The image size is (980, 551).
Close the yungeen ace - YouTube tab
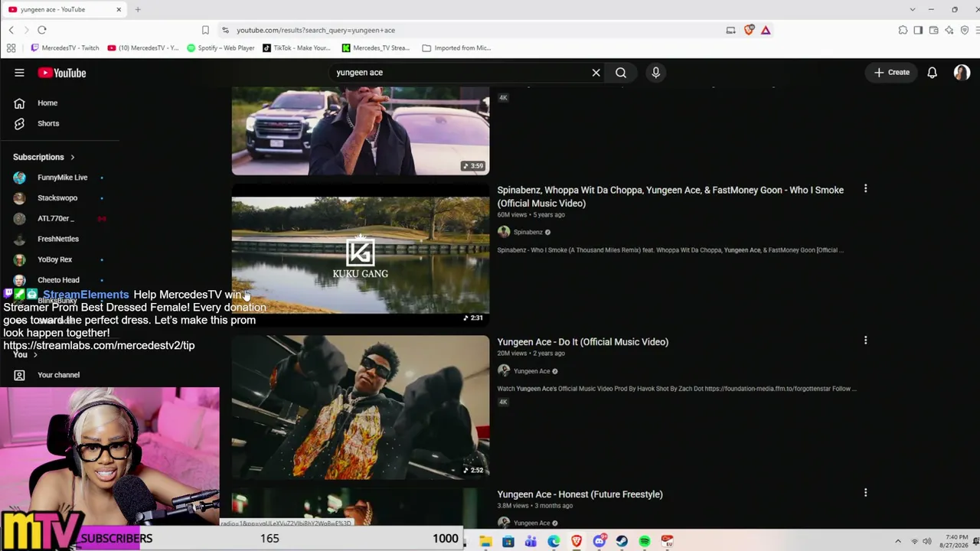point(119,9)
